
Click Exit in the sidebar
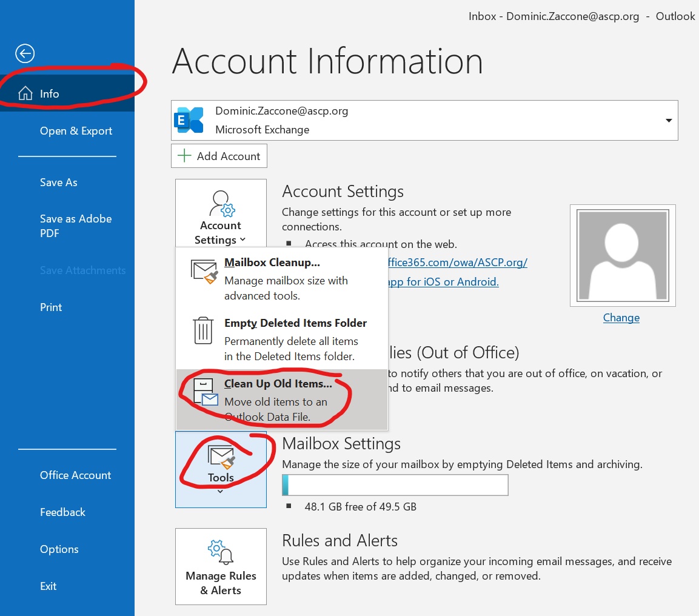[67, 586]
